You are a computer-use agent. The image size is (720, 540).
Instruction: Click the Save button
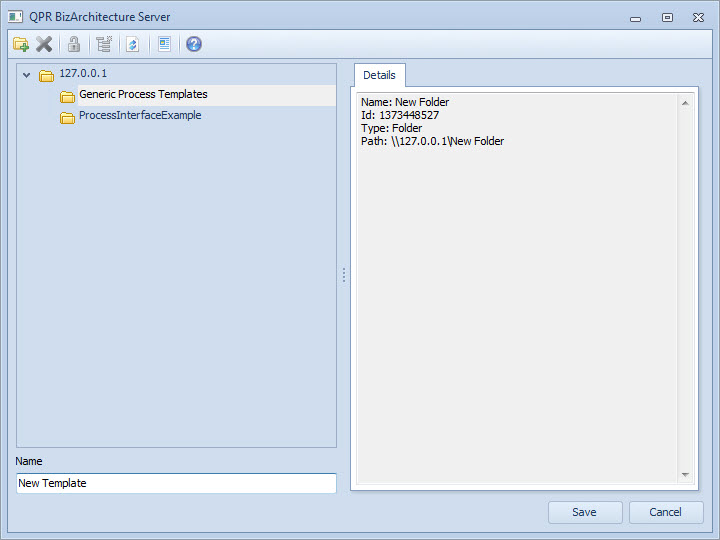click(x=585, y=512)
